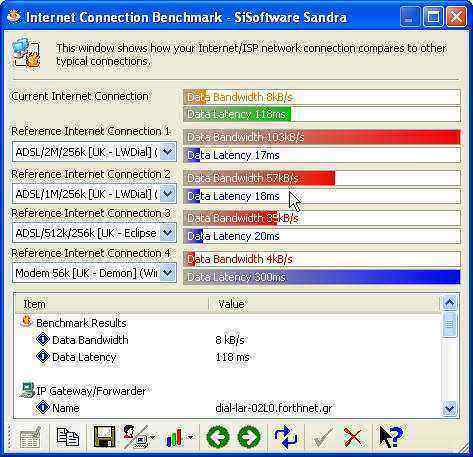Click info icon beside Data Latency row
The height and width of the screenshot is (457, 473).
point(43,356)
